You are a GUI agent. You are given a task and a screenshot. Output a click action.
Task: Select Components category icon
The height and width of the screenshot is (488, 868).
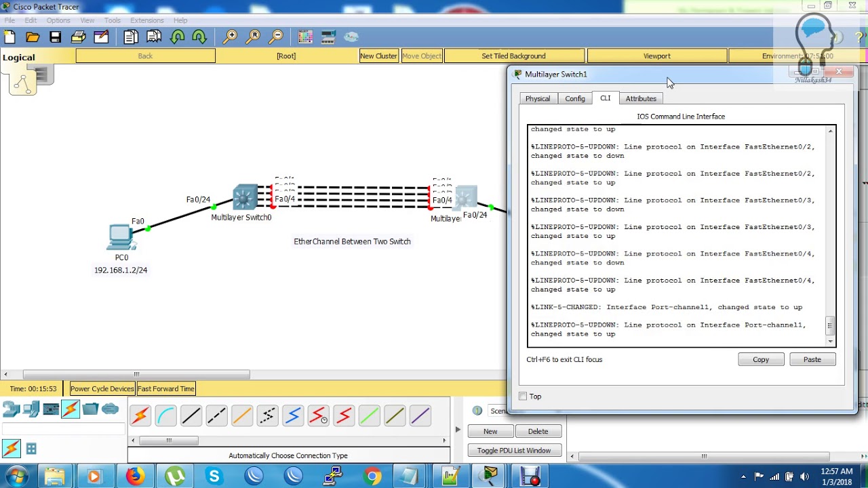(51, 409)
